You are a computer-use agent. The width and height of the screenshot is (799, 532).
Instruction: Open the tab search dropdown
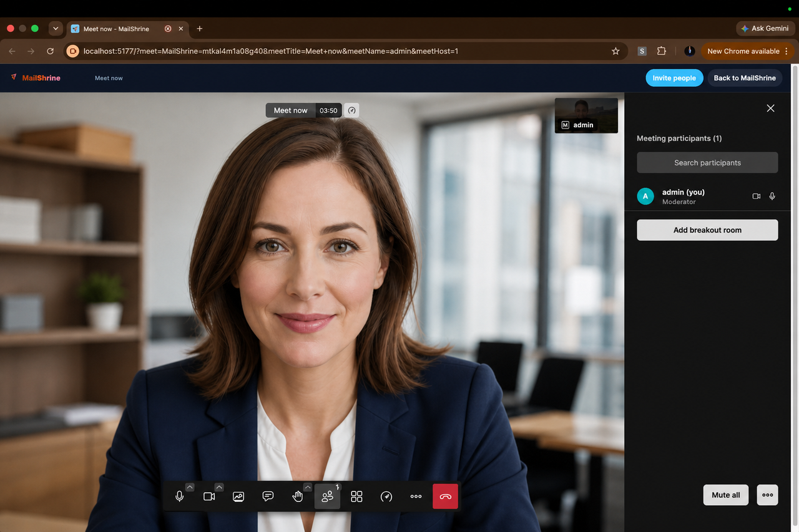(56, 29)
